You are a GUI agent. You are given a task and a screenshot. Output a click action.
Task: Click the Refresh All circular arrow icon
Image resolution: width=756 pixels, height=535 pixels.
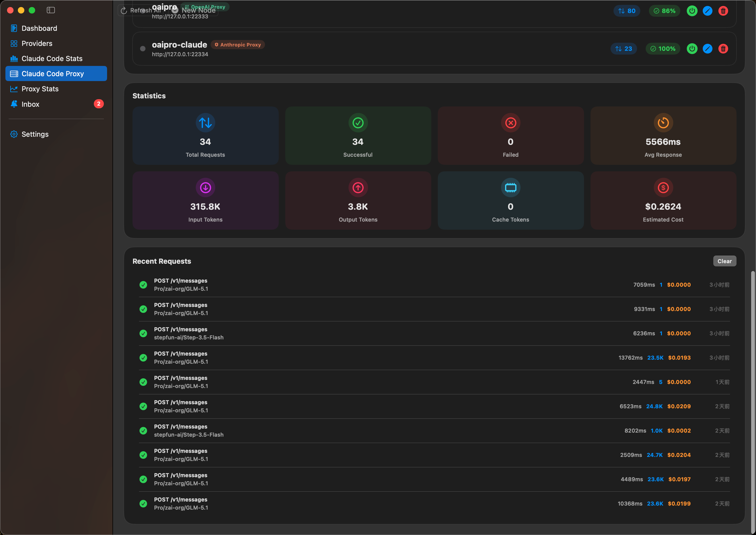coord(123,10)
